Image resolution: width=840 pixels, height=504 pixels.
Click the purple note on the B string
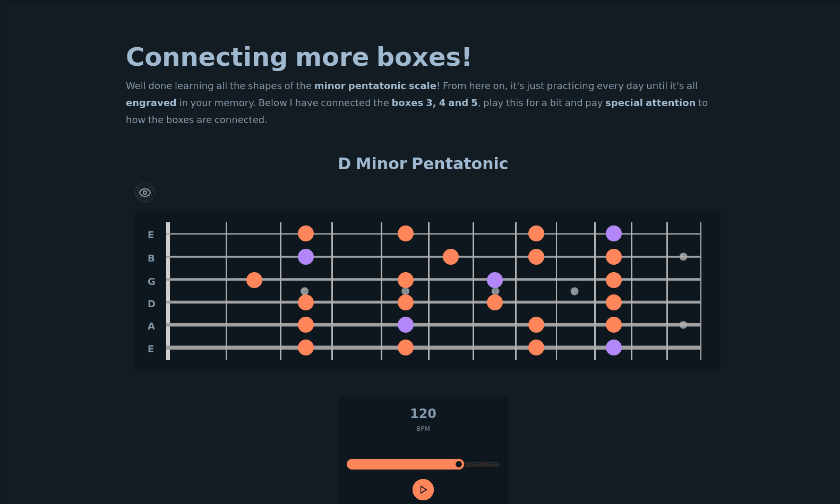pyautogui.click(x=306, y=257)
